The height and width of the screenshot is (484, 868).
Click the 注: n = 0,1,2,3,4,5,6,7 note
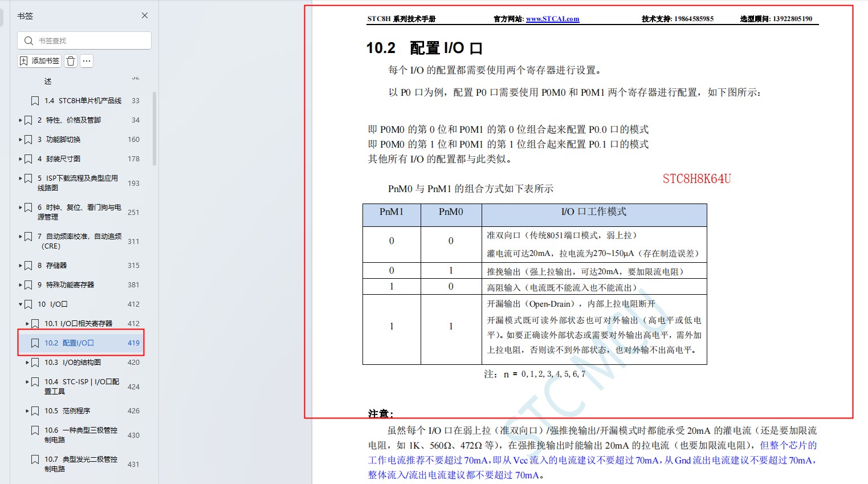click(535, 375)
